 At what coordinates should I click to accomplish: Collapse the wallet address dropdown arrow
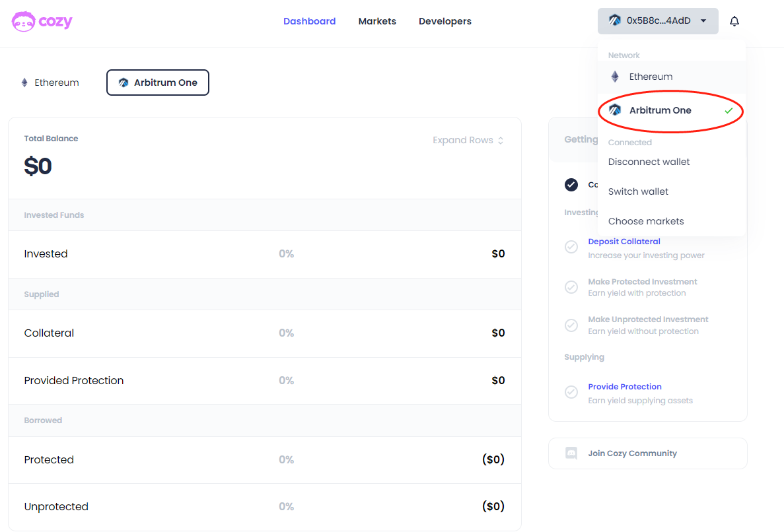point(703,21)
